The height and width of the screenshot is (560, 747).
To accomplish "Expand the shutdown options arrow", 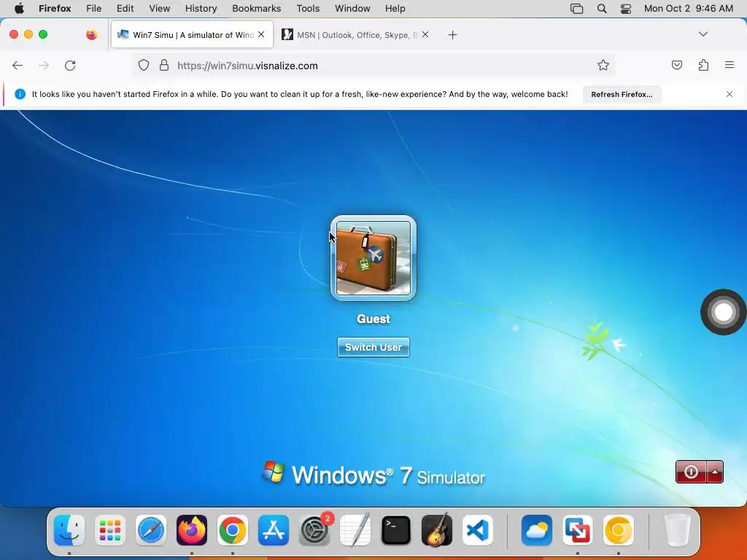I will 715,472.
